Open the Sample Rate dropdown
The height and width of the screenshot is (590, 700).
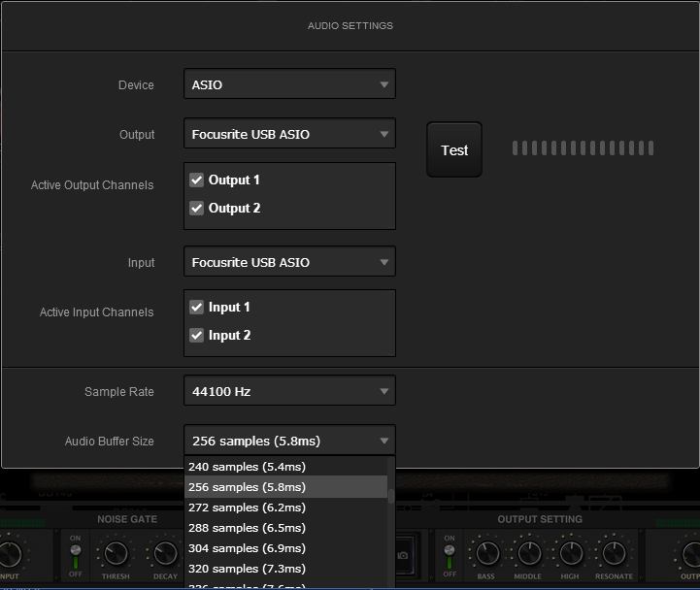coord(289,391)
